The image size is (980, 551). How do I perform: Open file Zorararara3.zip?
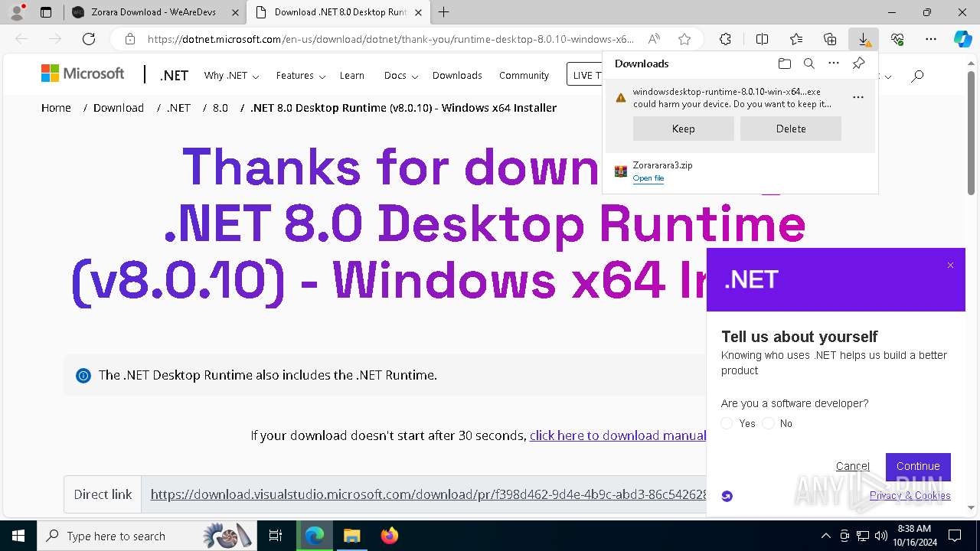pyautogui.click(x=648, y=178)
